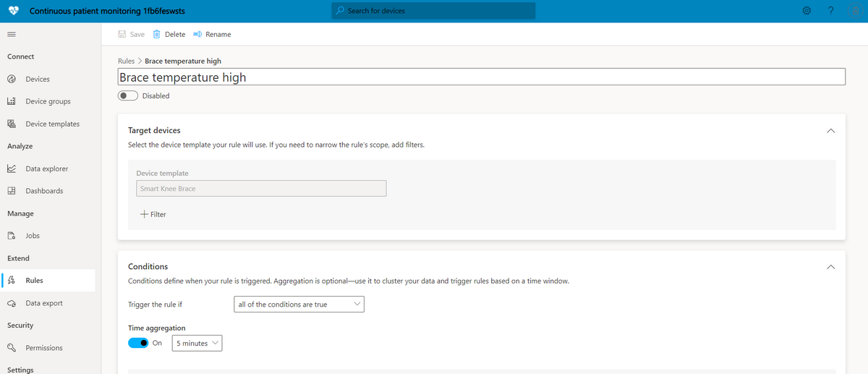Click the Rules sidebar icon
The height and width of the screenshot is (374, 868).
[12, 281]
